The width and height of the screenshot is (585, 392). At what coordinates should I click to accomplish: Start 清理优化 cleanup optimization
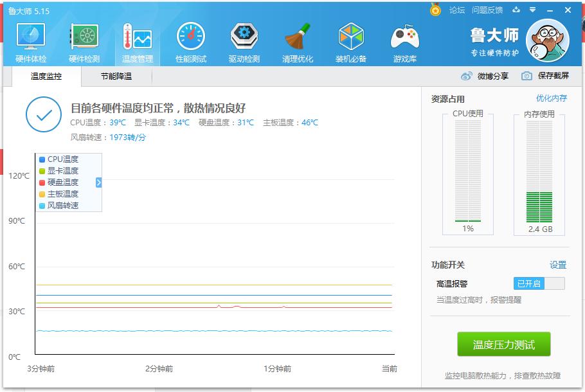pos(297,40)
